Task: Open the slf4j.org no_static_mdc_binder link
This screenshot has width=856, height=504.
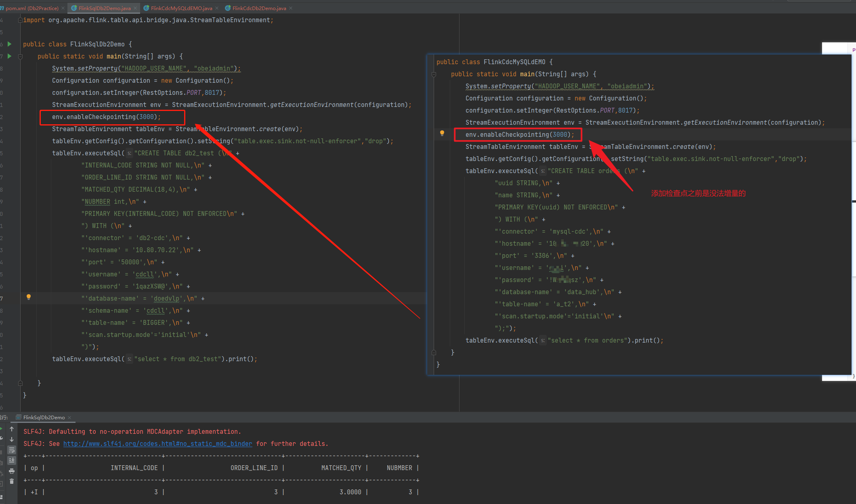Action: pos(157,443)
